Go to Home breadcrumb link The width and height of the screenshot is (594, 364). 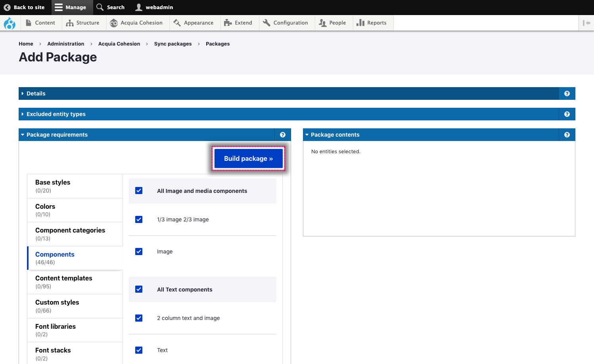click(x=26, y=44)
